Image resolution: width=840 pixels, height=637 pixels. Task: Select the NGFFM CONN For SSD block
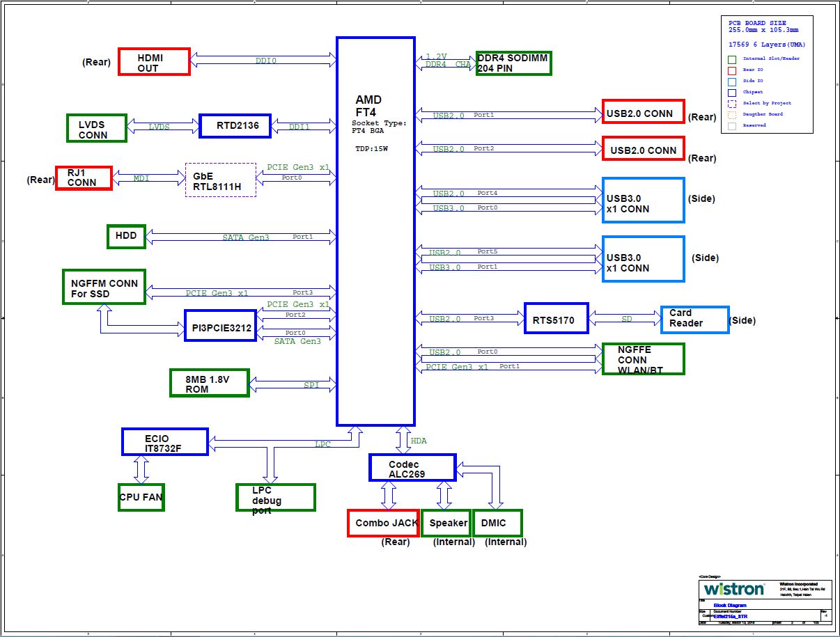pos(104,287)
